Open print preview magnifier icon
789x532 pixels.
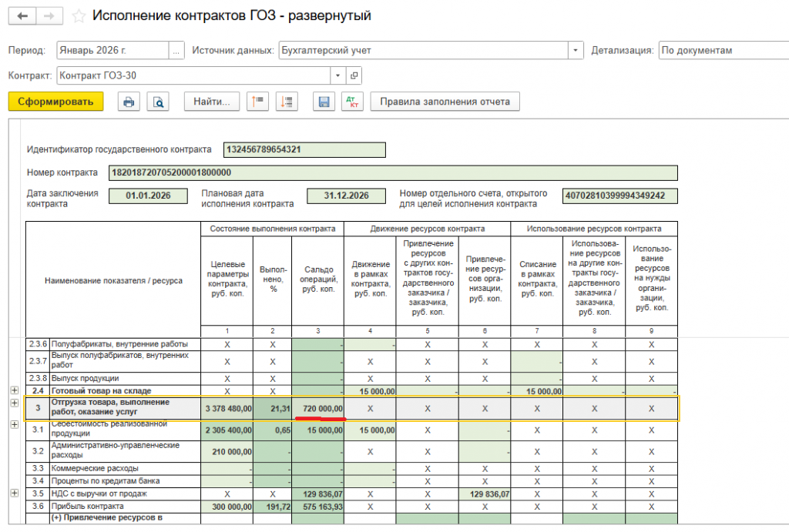(158, 102)
